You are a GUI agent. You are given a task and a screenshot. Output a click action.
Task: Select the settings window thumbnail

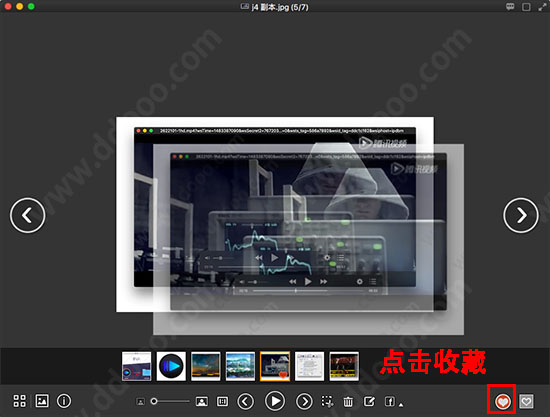pos(309,366)
